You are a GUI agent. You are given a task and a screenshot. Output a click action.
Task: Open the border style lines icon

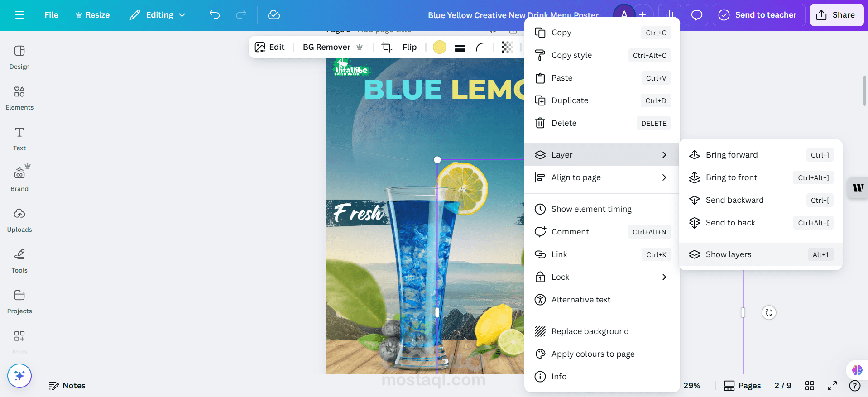click(x=460, y=47)
